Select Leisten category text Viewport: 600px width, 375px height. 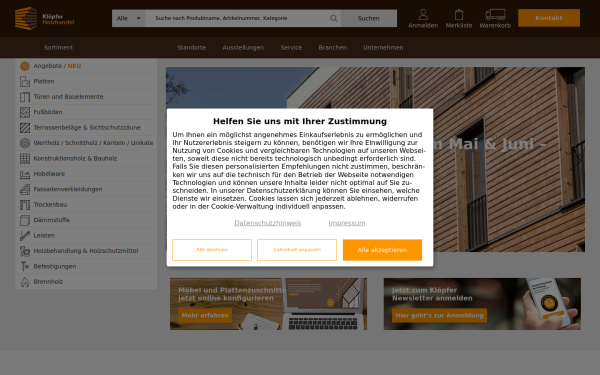pyautogui.click(x=44, y=236)
